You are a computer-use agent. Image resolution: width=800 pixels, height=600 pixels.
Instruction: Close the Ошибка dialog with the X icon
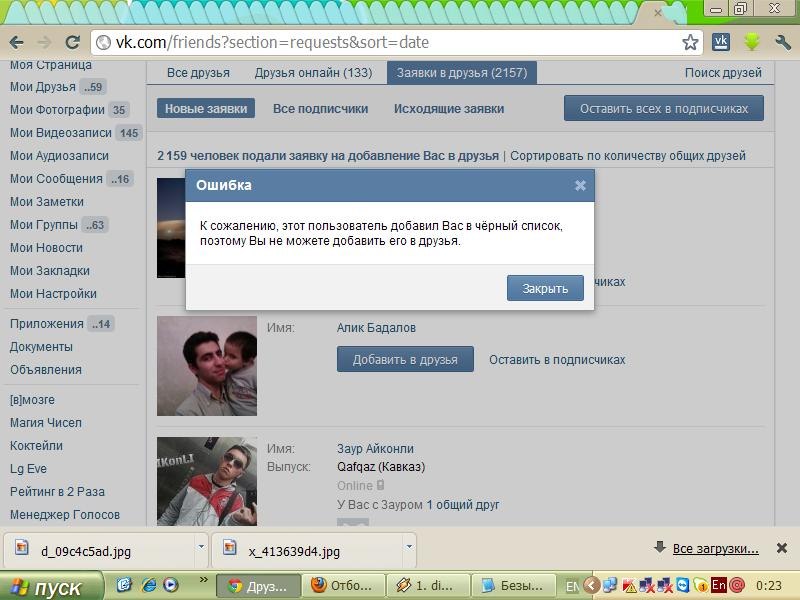pyautogui.click(x=580, y=186)
